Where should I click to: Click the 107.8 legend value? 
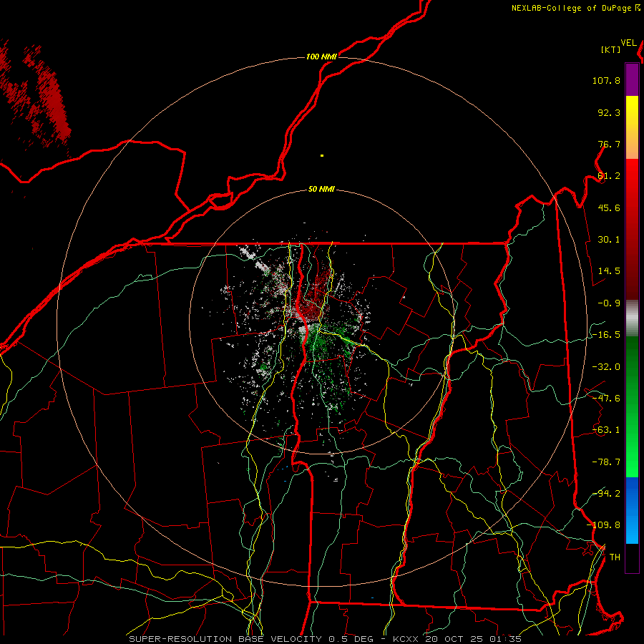point(606,80)
